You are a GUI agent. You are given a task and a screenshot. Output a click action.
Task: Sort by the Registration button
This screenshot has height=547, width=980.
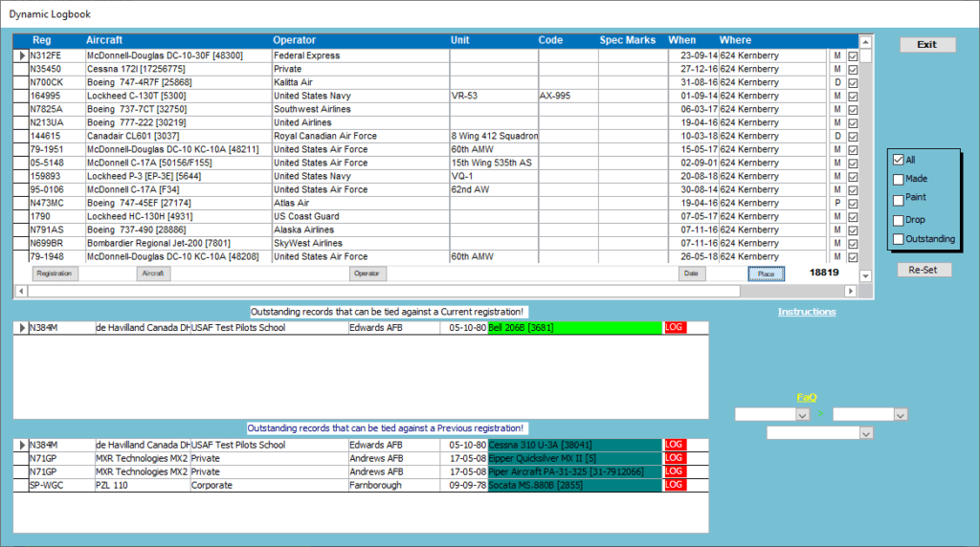(x=55, y=273)
